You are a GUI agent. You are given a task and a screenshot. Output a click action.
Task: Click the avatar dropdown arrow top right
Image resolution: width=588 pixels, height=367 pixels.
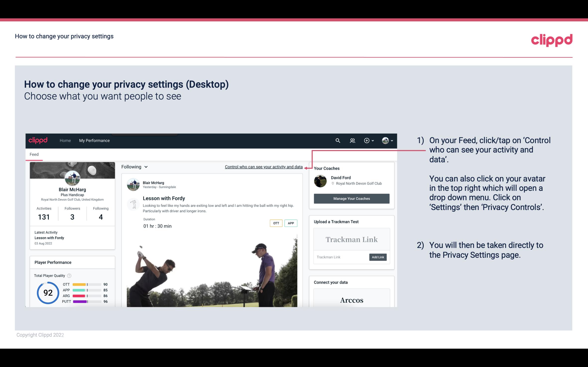(x=391, y=140)
